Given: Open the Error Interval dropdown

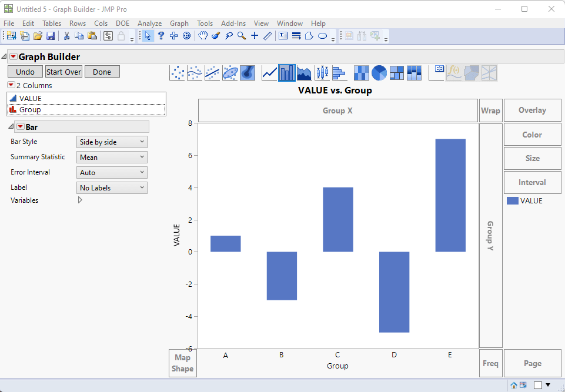Looking at the screenshot, I should (112, 173).
